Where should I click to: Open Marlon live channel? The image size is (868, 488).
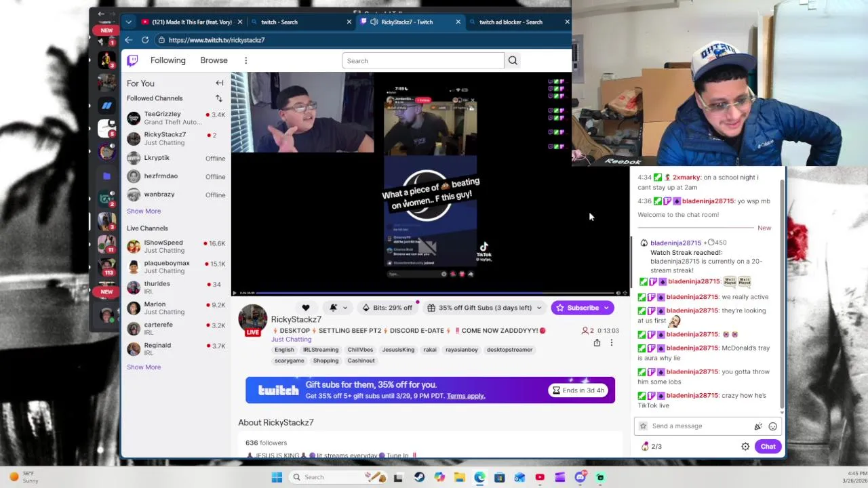[x=176, y=308]
